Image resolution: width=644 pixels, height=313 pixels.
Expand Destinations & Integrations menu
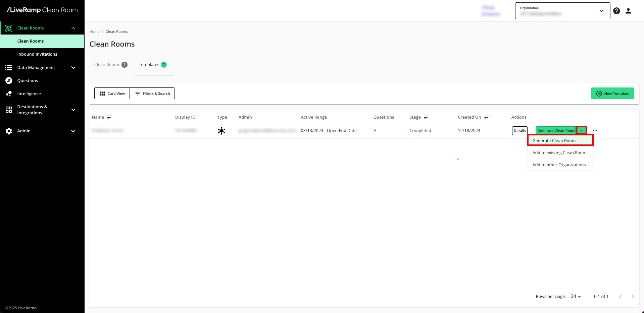73,110
